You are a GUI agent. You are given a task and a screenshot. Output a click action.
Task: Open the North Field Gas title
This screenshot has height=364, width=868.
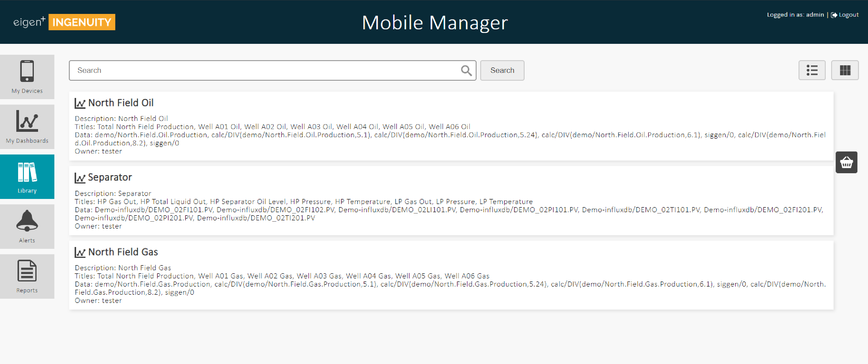click(x=123, y=252)
